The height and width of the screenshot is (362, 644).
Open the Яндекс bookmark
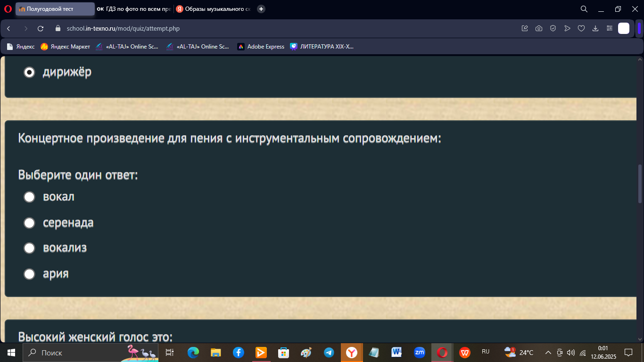pyautogui.click(x=21, y=47)
